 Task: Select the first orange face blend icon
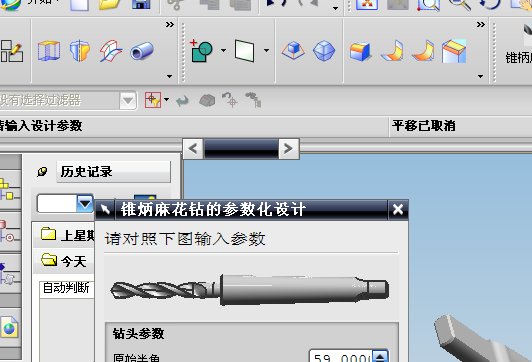coord(393,51)
